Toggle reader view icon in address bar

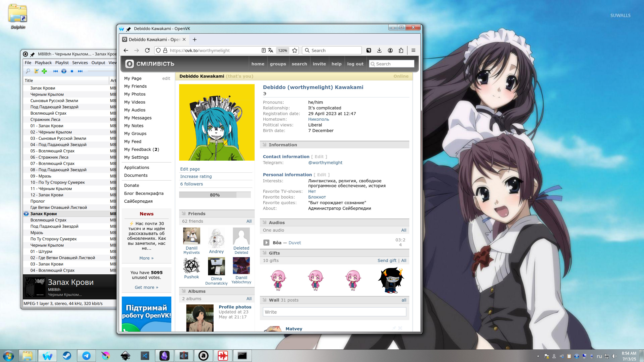(263, 50)
